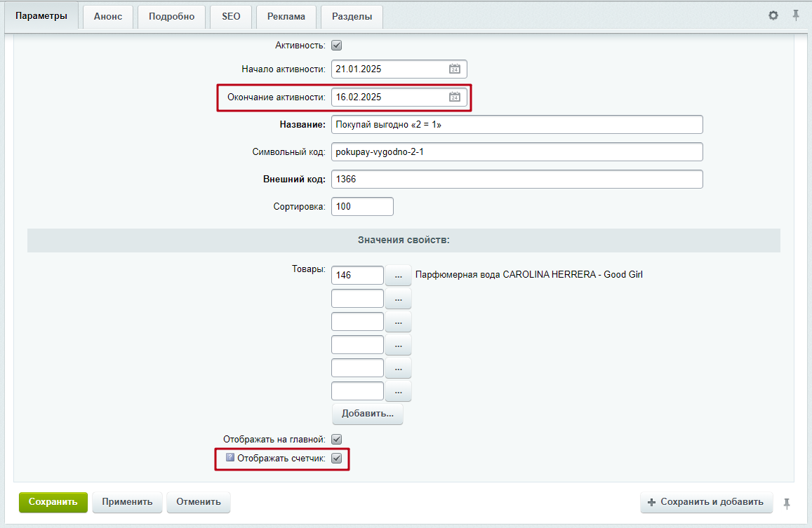Viewport: 812px width, 528px height.
Task: Click Сохранить и добавить button
Action: [706, 502]
